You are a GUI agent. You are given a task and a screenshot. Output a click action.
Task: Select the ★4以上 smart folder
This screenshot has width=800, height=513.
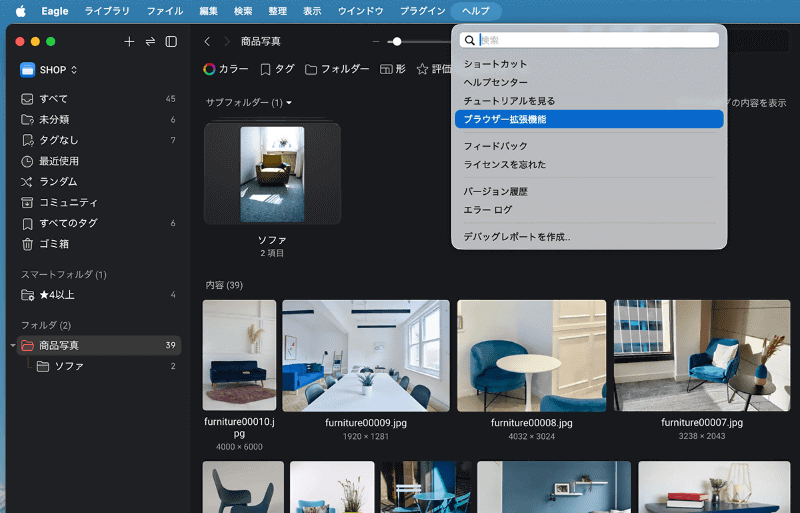pyautogui.click(x=98, y=295)
